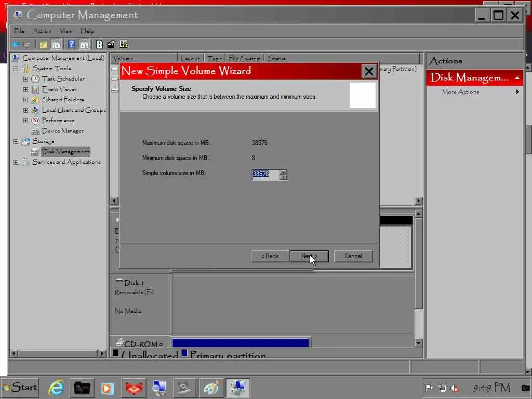
Task: Click the clock showing 9:49 PM
Action: pyautogui.click(x=491, y=388)
